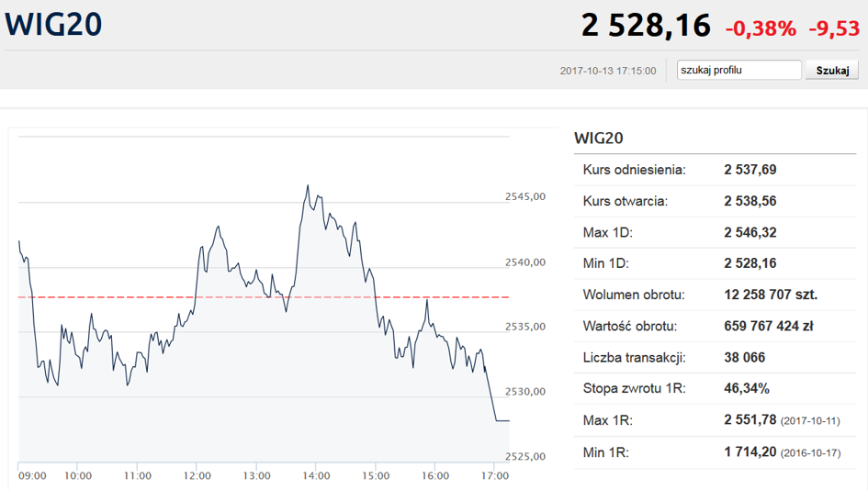Focus the szukaj profilu search field

pos(738,71)
